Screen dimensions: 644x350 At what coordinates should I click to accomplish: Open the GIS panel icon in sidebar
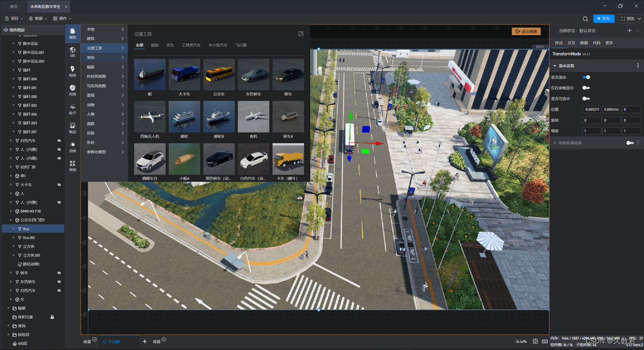point(72,51)
